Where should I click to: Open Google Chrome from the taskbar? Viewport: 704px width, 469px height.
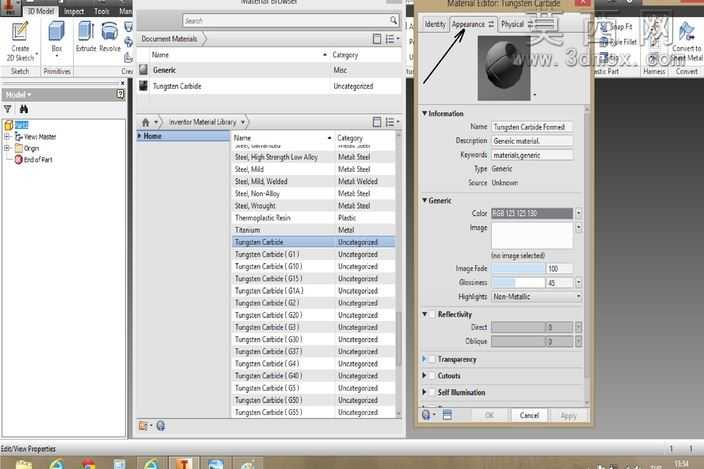(x=88, y=464)
